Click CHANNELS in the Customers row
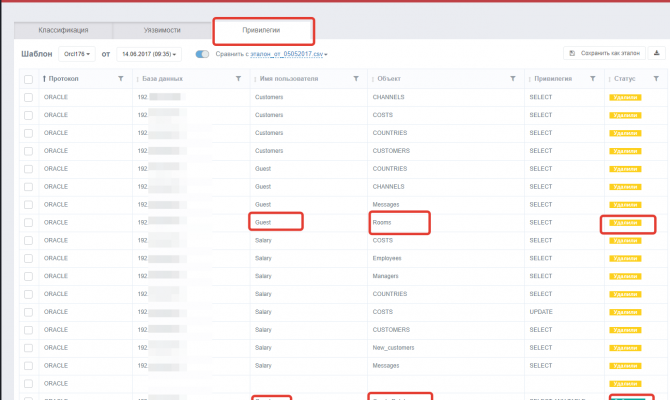 pos(388,97)
